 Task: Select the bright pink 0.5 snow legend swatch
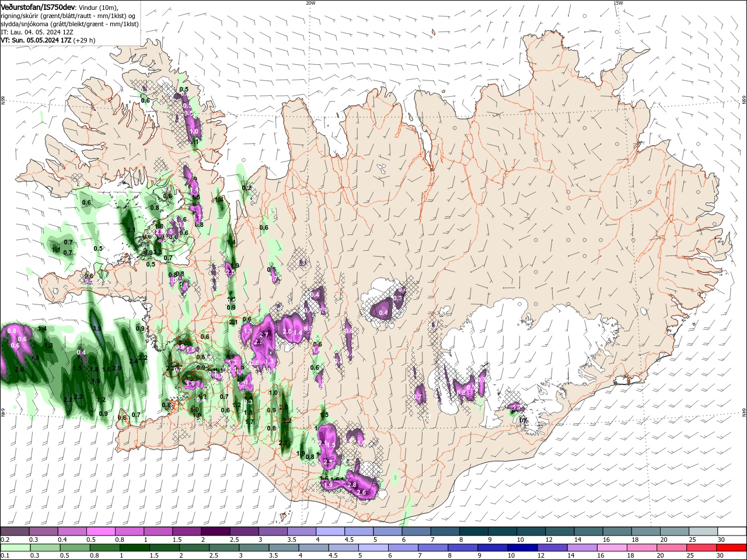coord(100,531)
